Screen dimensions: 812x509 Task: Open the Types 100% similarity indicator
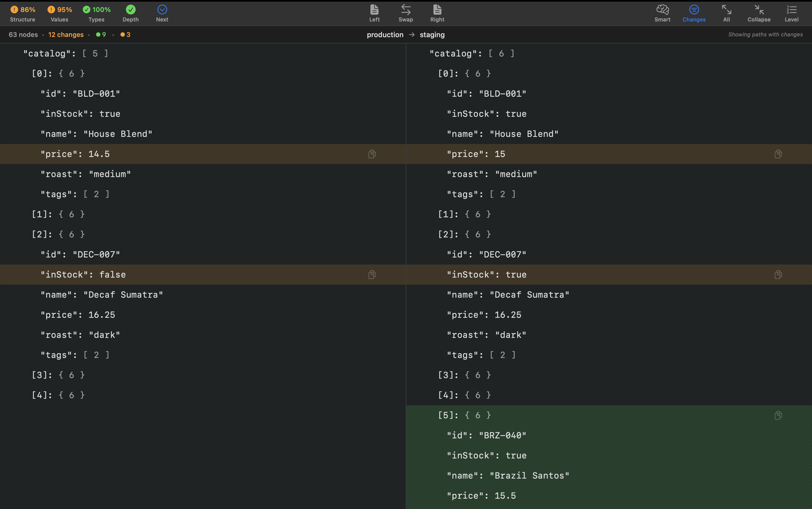[x=97, y=14]
